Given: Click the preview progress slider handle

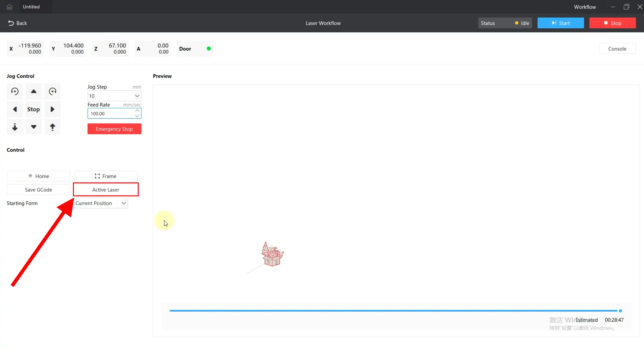Looking at the screenshot, I should [620, 311].
